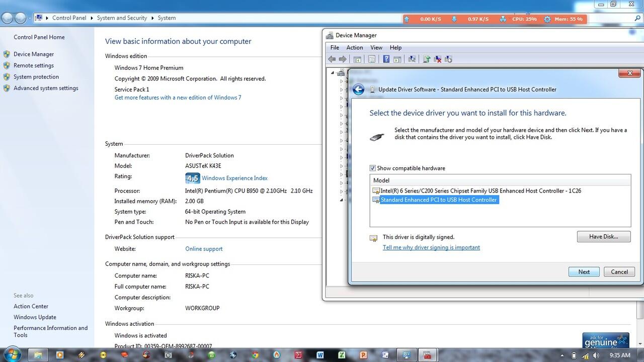Open System protection link
Screen dimensions: 644x362
pyautogui.click(x=36, y=77)
